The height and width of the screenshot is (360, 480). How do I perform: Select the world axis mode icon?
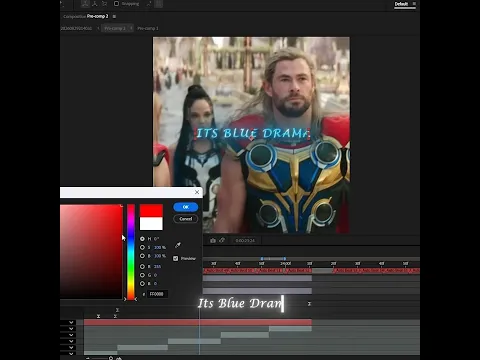(x=95, y=4)
